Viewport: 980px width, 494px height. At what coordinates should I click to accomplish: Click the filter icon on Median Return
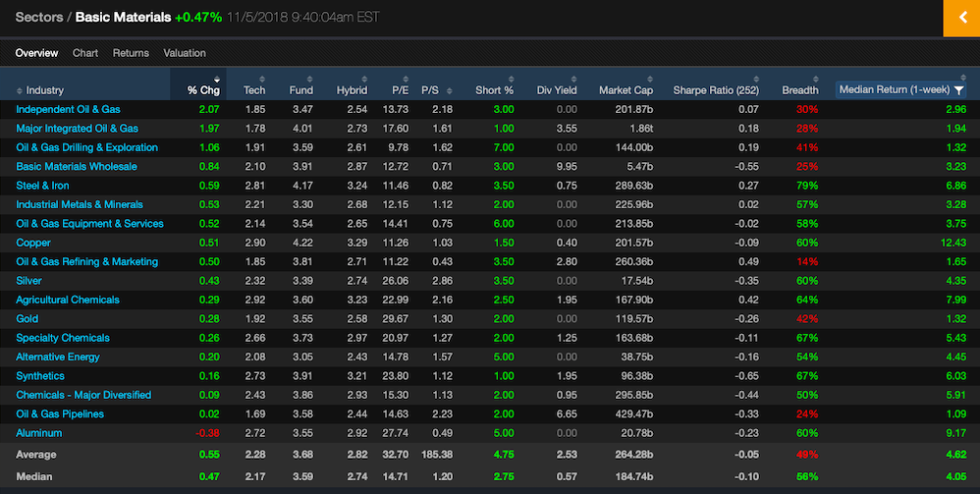[x=958, y=90]
